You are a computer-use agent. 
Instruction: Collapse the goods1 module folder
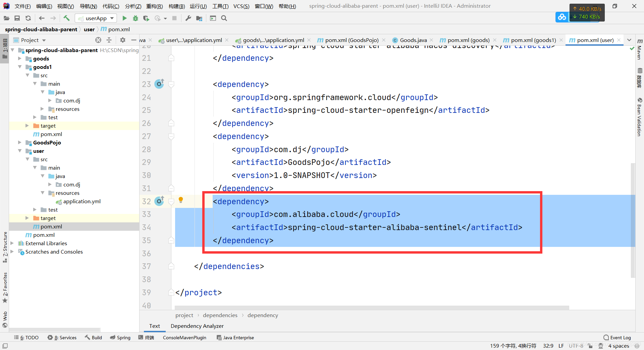click(20, 67)
